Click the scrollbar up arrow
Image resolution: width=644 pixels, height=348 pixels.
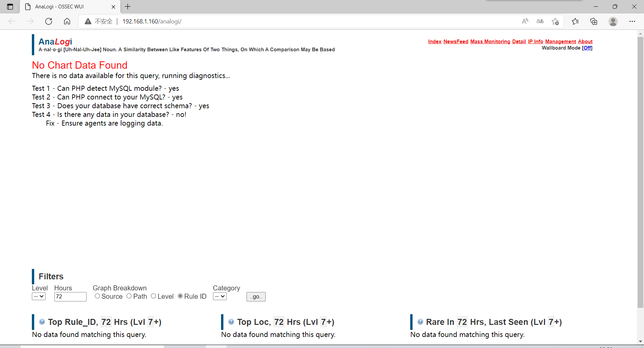coord(640,33)
